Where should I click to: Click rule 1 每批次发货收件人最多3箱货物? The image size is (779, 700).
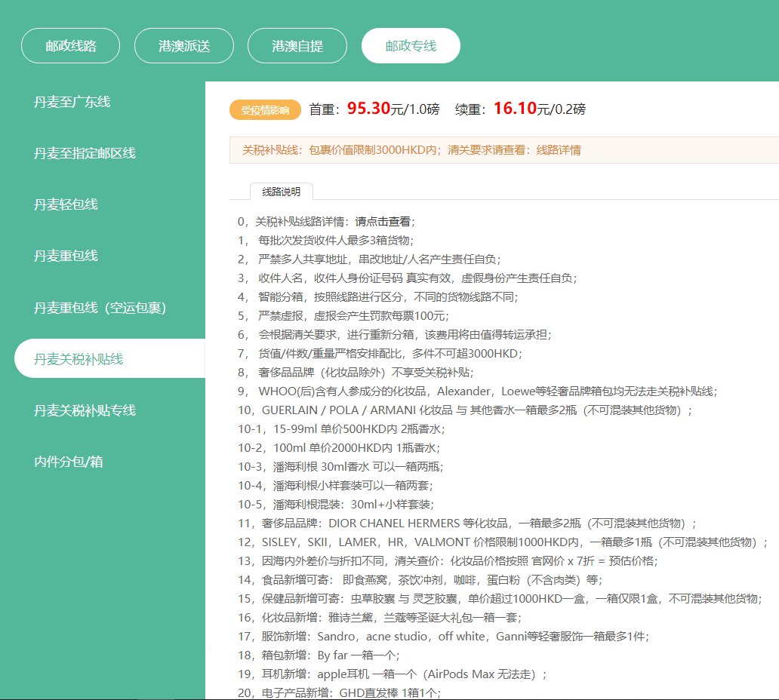326,241
